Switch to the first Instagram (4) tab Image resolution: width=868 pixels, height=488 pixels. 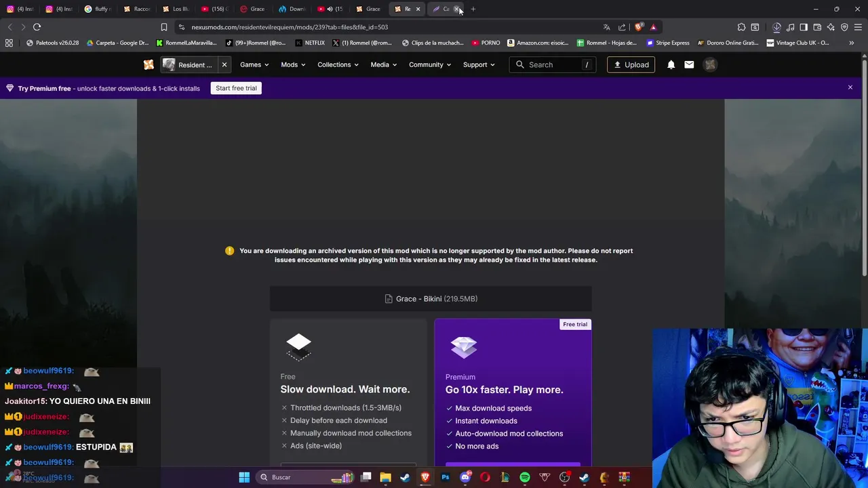pyautogui.click(x=20, y=9)
